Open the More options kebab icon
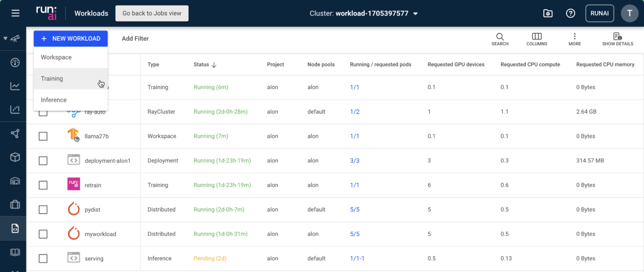644x272 pixels. pos(575,37)
